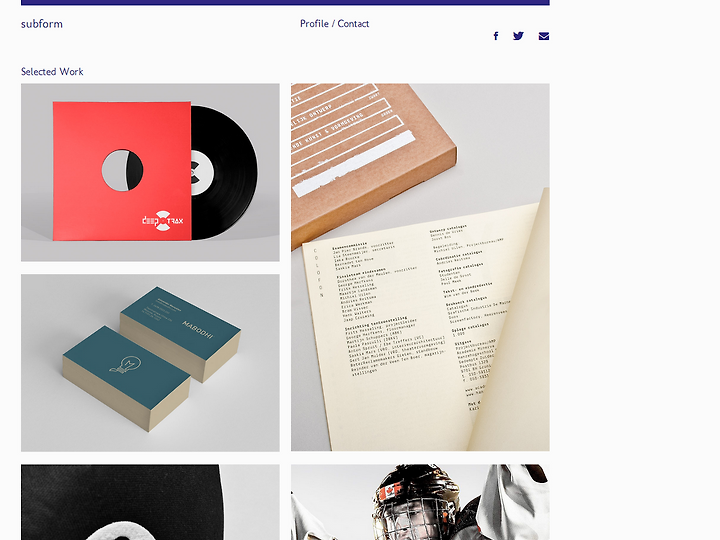The width and height of the screenshot is (720, 540).
Task: Click the Deep Trax logo on sleeve
Action: 163,220
